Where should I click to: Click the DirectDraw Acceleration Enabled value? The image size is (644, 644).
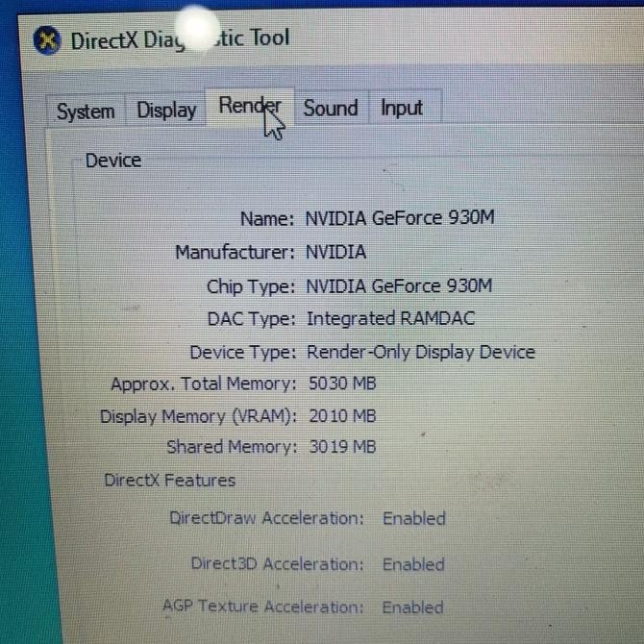(x=414, y=518)
